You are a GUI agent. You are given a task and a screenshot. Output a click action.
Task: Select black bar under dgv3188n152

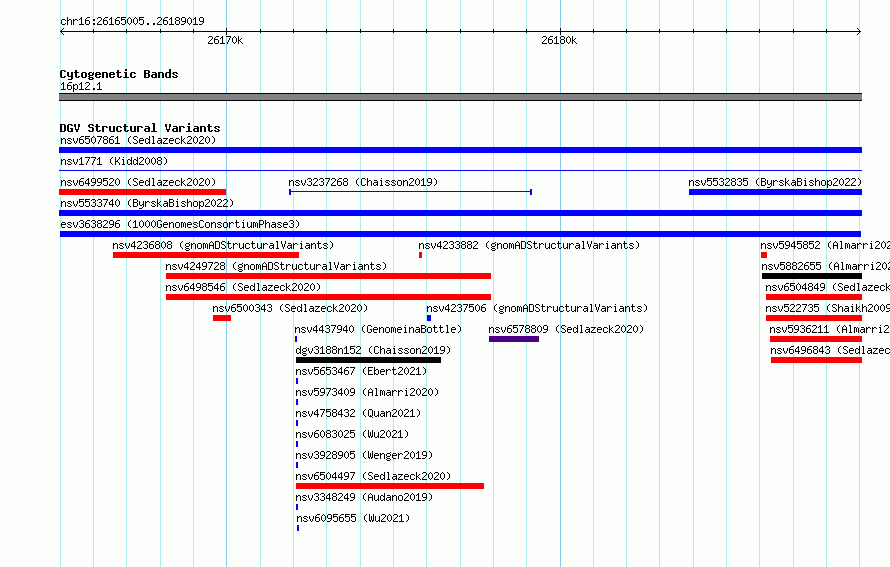[368, 360]
